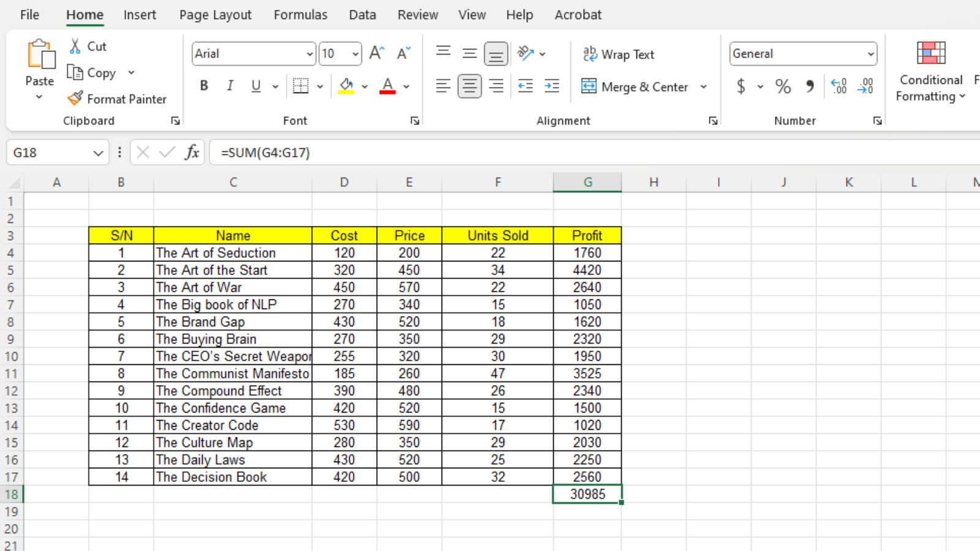Viewport: 980px width, 551px height.
Task: Expand Merge & Center options arrow
Action: pos(704,86)
